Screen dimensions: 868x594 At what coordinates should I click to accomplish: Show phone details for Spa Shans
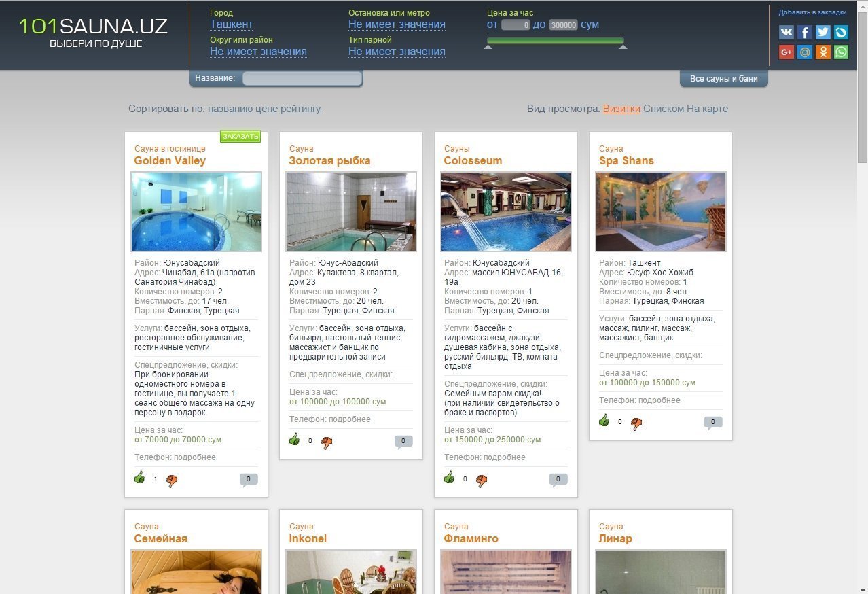659,400
